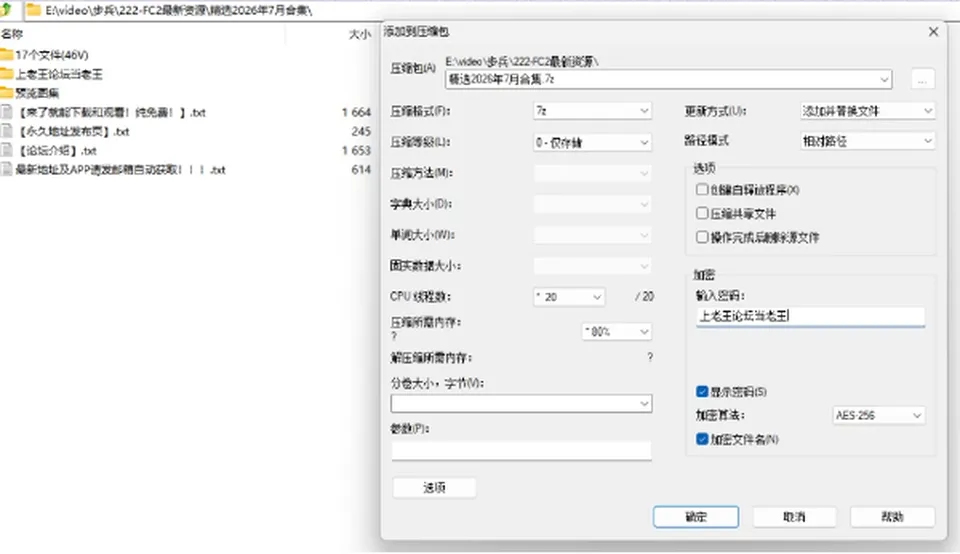Open 字典大小 dropdown
This screenshot has width=960, height=554.
tap(592, 204)
